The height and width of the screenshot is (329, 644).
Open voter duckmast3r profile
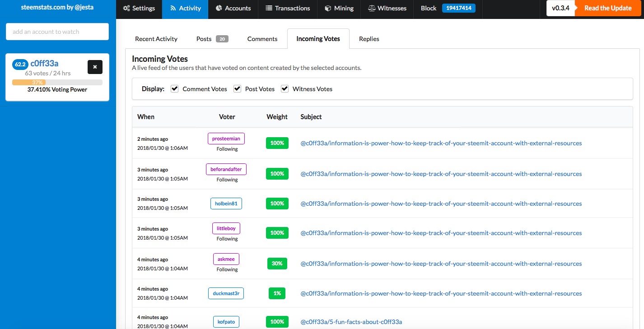tap(226, 293)
